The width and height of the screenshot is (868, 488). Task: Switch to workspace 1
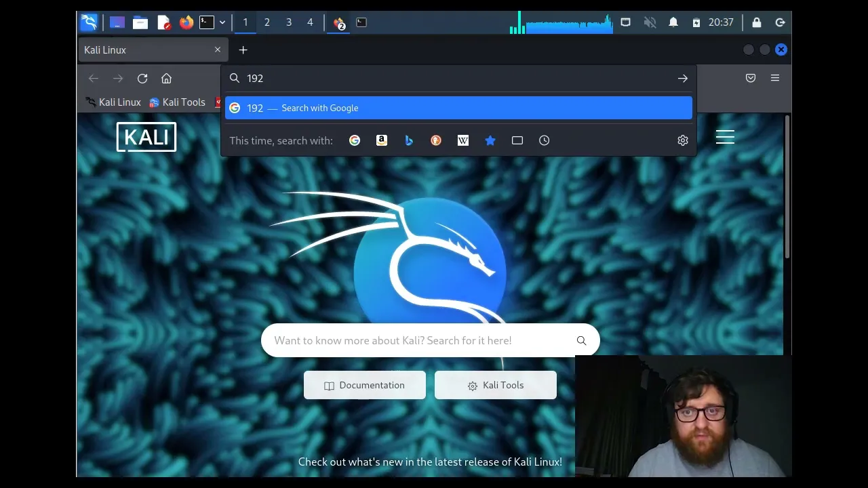245,22
